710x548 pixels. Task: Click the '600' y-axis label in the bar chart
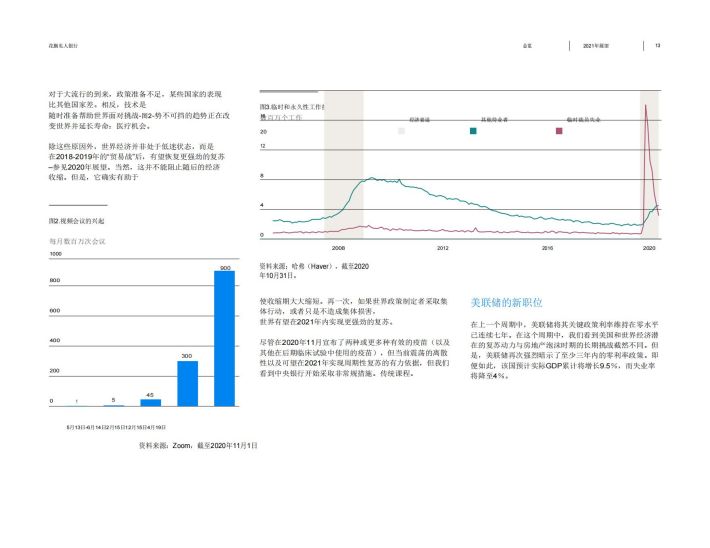pos(55,311)
